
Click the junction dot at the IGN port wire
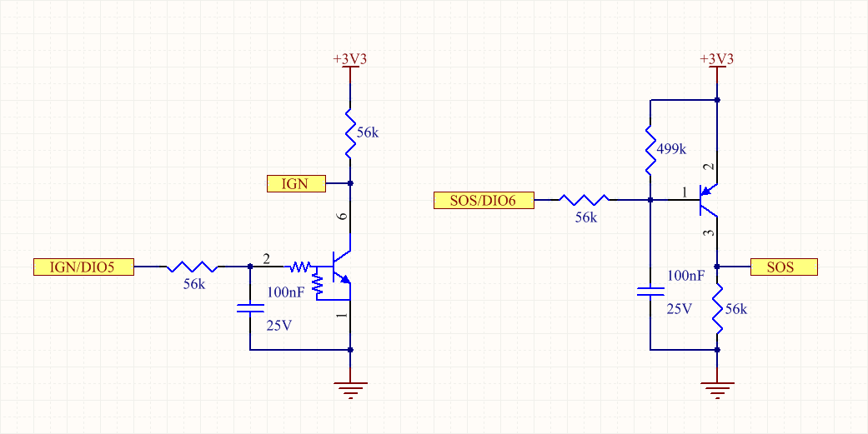point(350,183)
